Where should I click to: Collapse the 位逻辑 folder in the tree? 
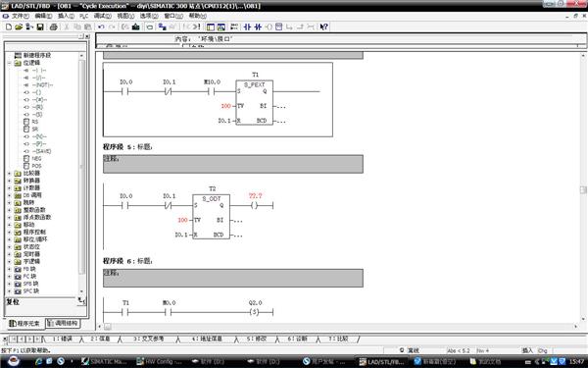[x=10, y=63]
